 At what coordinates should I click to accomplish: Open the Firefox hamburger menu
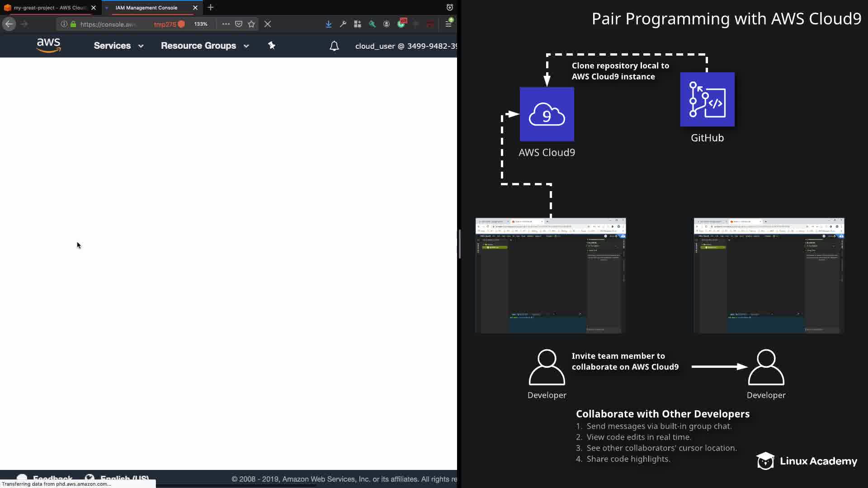448,24
